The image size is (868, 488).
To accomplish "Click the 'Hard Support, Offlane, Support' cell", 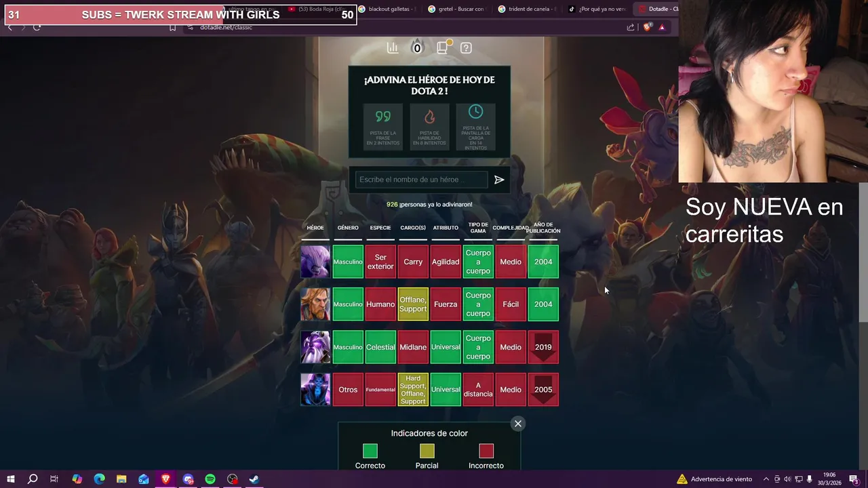I will [413, 390].
